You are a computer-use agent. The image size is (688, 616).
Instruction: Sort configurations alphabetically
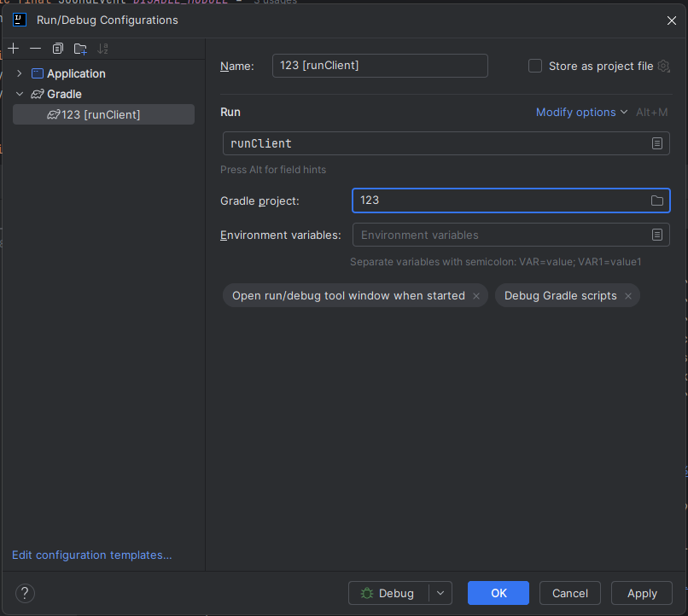(x=102, y=49)
